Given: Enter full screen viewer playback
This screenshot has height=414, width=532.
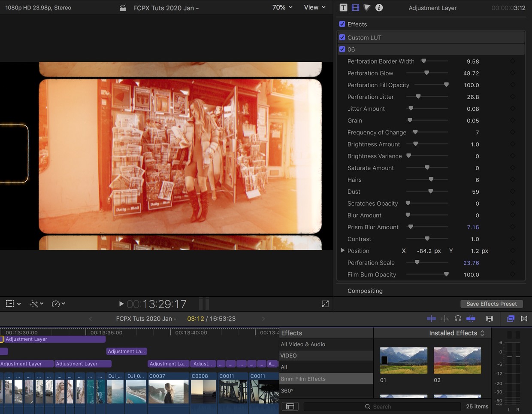Looking at the screenshot, I should tap(325, 304).
